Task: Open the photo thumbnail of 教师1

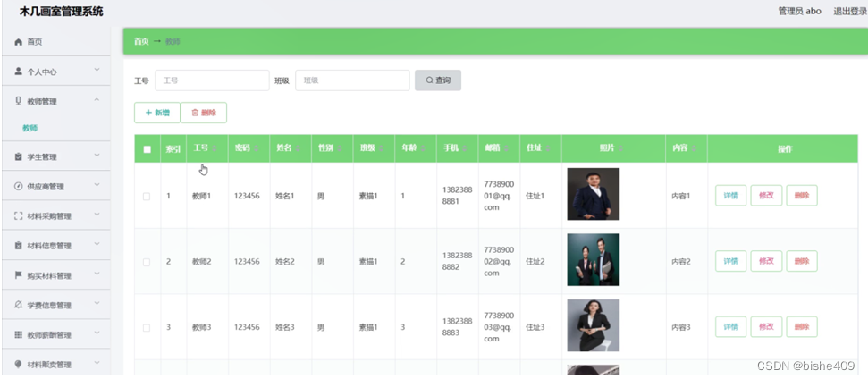Action: (x=594, y=194)
